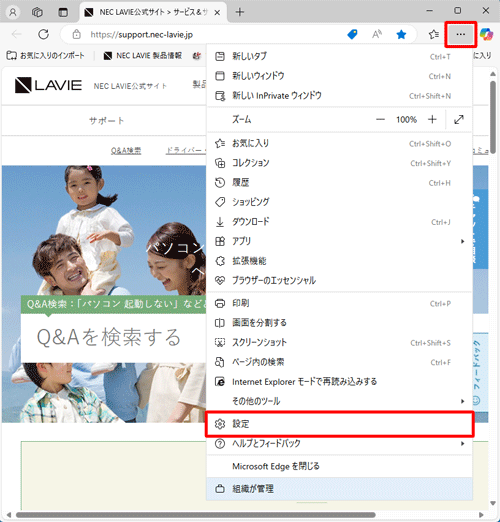500x522 pixels.
Task: Open the shopping price tag icon in the address bar
Action: 352,34
